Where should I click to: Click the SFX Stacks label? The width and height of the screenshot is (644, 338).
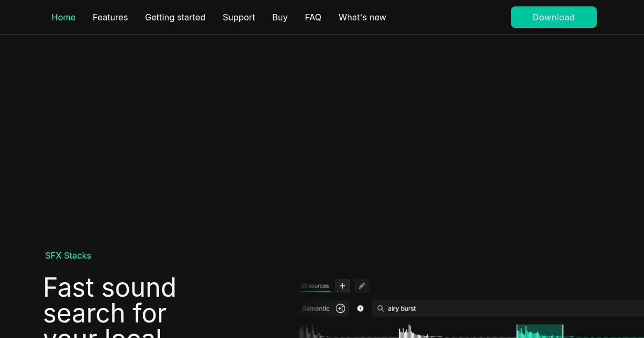(x=68, y=256)
